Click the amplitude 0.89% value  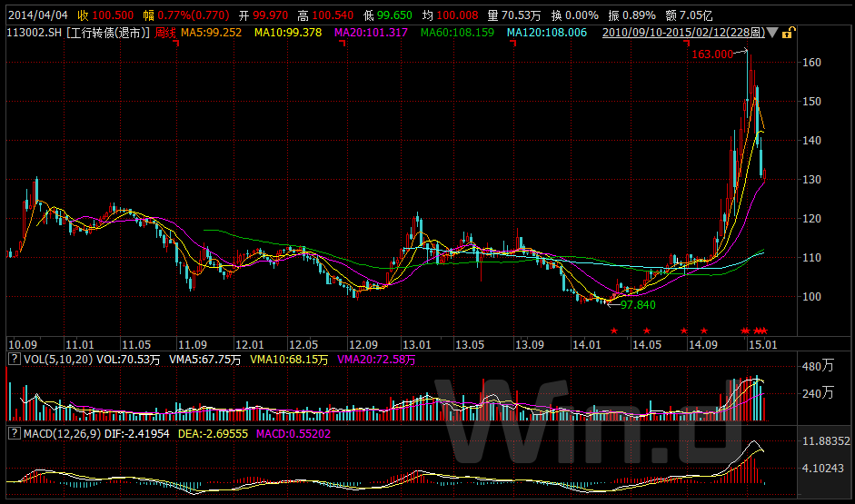pos(638,15)
